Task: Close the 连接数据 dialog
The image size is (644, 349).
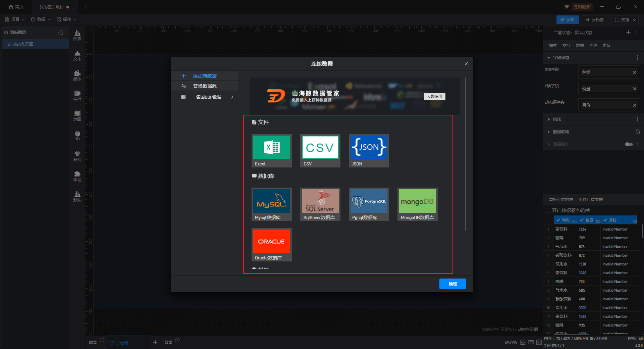Action: [466, 64]
